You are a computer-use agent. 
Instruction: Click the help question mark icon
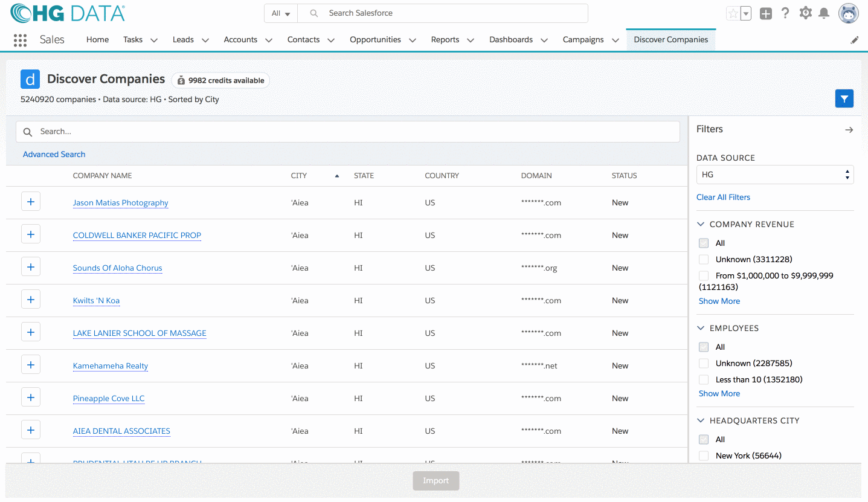[x=785, y=13]
